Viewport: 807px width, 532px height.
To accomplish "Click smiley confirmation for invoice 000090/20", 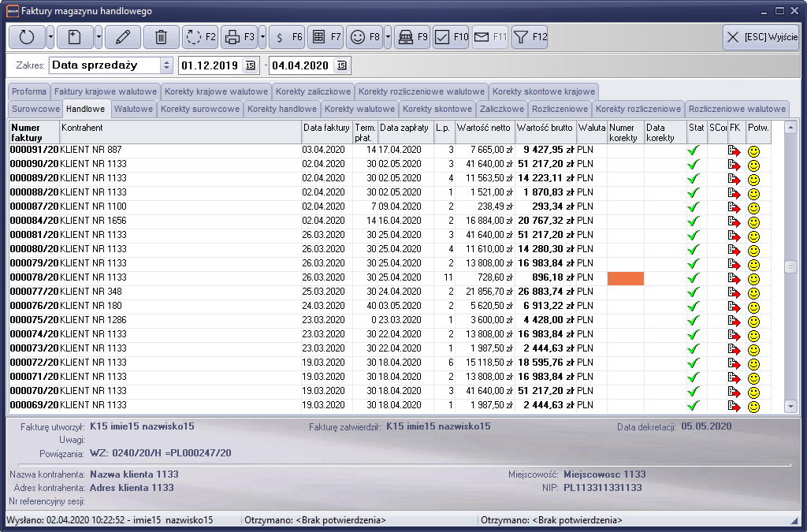I will [753, 164].
